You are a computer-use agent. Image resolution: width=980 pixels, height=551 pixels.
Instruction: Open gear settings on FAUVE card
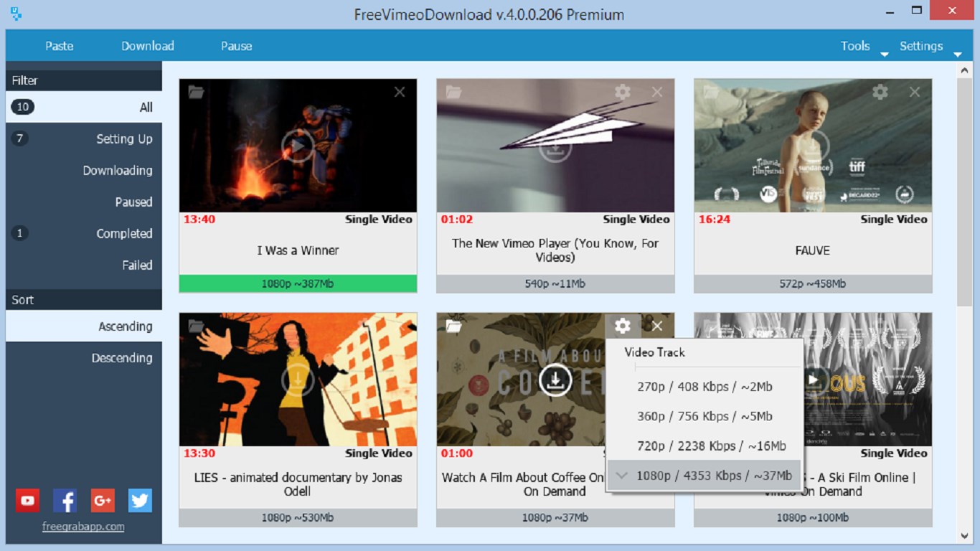[x=880, y=92]
